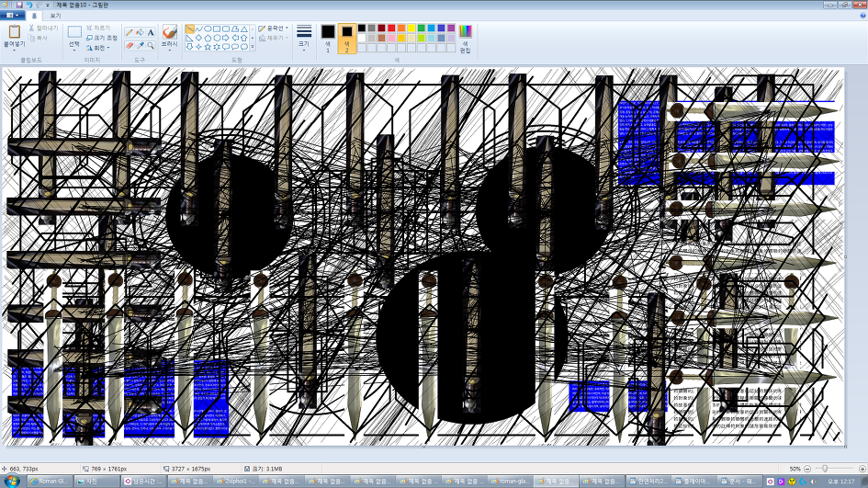Click the Crop (자르기) button
868x488 pixels.
coord(98,28)
